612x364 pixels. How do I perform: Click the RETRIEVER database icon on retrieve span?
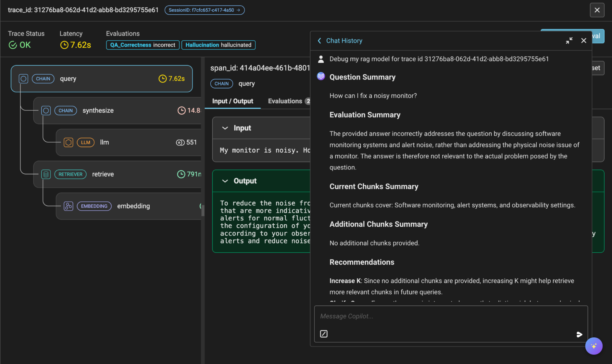point(46,174)
